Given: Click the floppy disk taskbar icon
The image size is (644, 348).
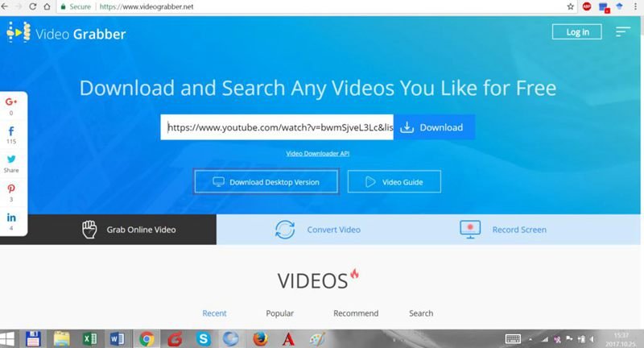Looking at the screenshot, I should [x=33, y=339].
